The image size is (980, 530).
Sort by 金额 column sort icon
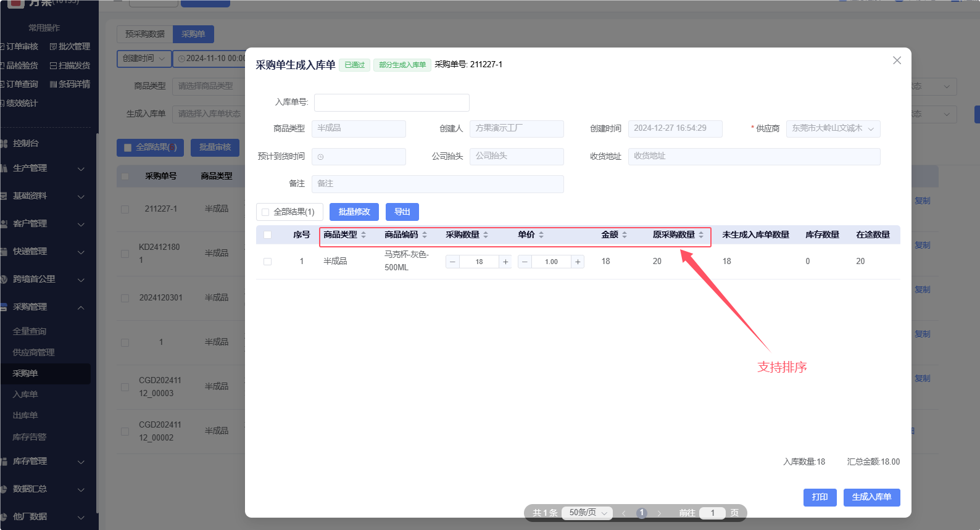[x=625, y=235]
